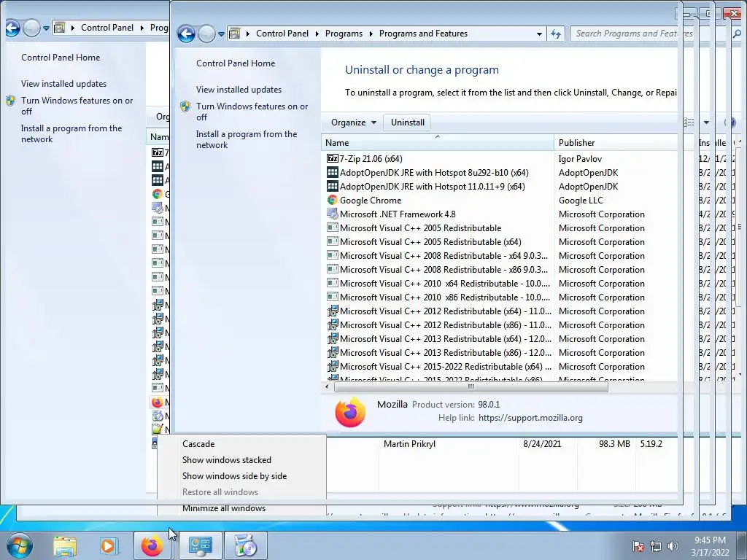The height and width of the screenshot is (560, 747).
Task: Click the left scroll arrow of the horizontal scrollbar
Action: coord(327,386)
